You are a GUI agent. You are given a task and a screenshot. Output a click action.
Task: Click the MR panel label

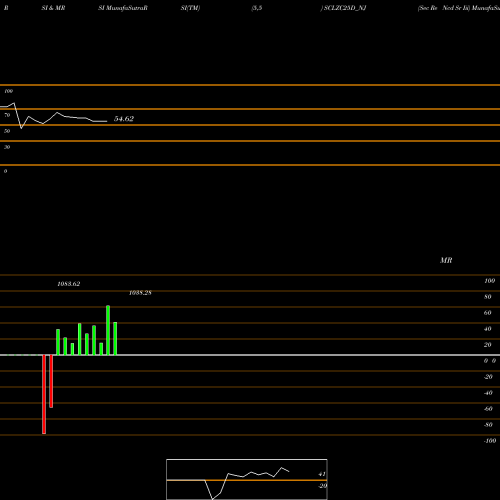(x=446, y=260)
